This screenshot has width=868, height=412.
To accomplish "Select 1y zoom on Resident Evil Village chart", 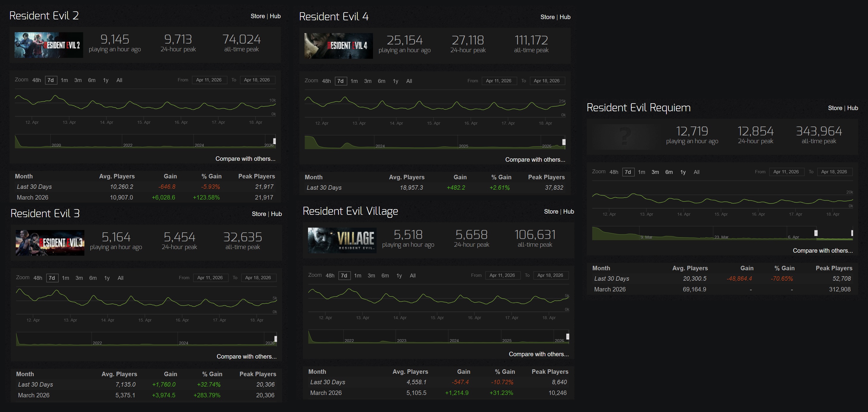I will 399,276.
